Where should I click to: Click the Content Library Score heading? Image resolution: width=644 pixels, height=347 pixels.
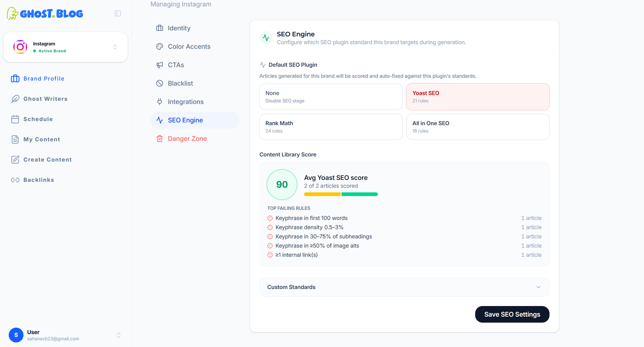[288, 155]
